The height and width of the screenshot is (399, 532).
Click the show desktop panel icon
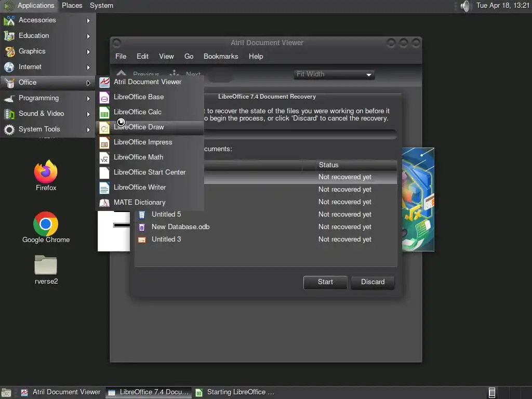pyautogui.click(x=6, y=393)
